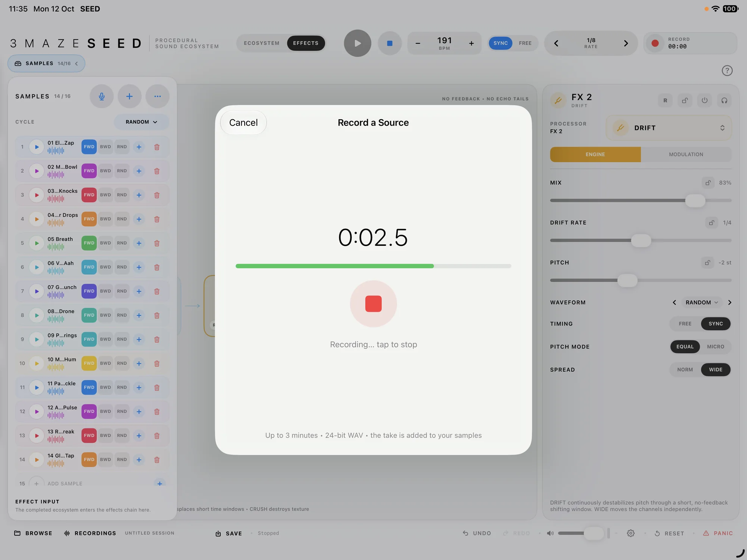Tap the microphone record sample icon
The image size is (747, 560).
click(x=102, y=96)
